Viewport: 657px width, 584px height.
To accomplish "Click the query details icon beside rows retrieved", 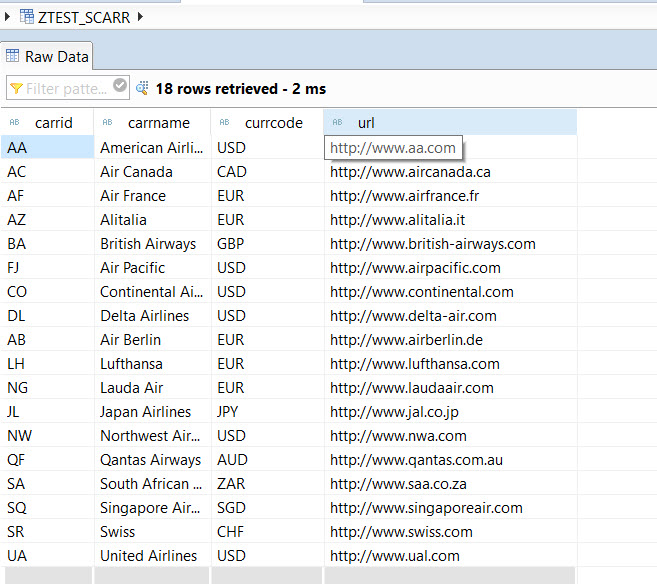I will click(x=142, y=88).
